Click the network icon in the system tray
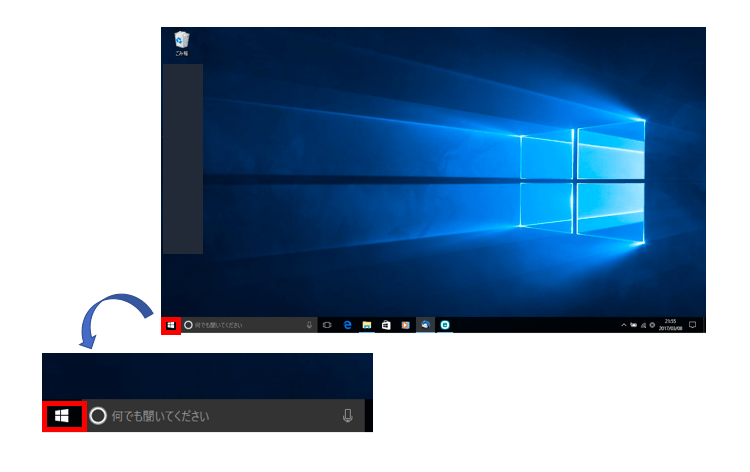The width and height of the screenshot is (750, 472). 643,325
